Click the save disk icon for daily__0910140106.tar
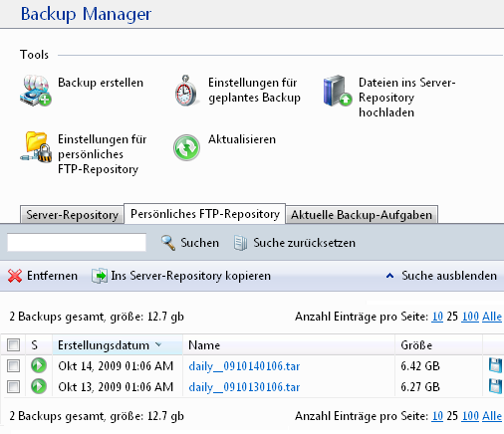 click(495, 365)
